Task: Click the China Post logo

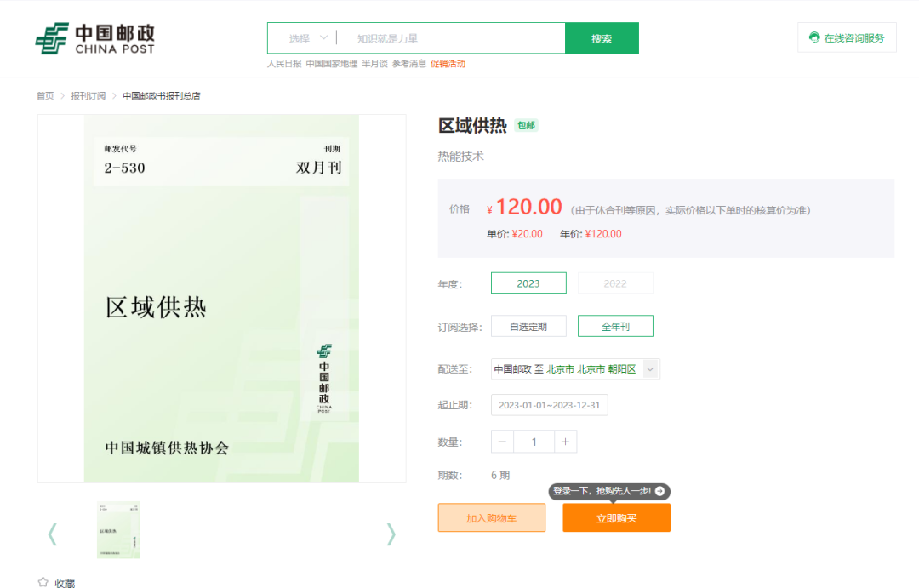Action: (x=94, y=38)
